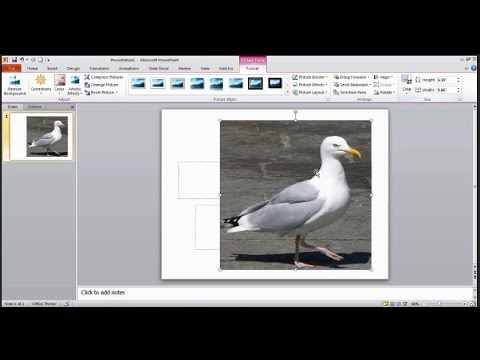Click the Remove Background button
480x360 pixels.
click(x=15, y=85)
